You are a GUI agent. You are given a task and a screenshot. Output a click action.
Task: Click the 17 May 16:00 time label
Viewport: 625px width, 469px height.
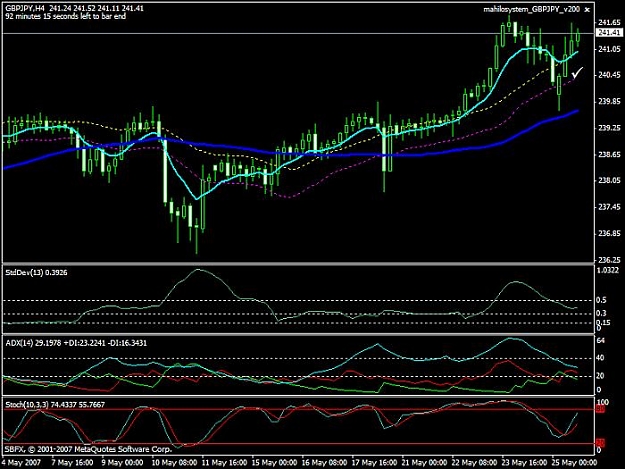pos(374,463)
